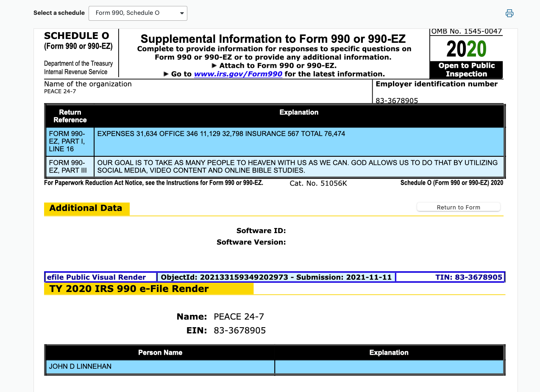The height and width of the screenshot is (392, 540).
Task: Click the Explanation header in the Person Name table
Action: coord(389,353)
